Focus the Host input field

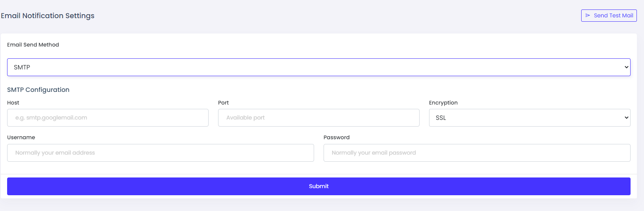tap(107, 118)
